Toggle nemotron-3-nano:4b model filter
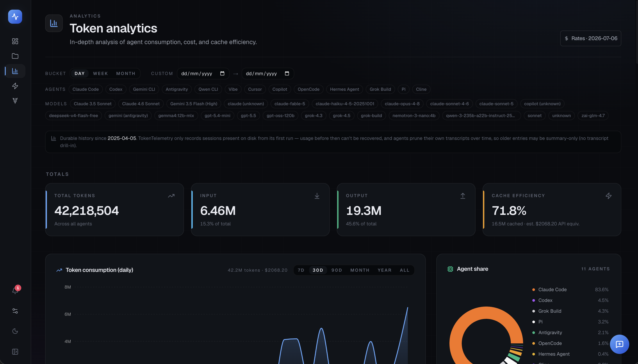The image size is (638, 364). click(414, 116)
